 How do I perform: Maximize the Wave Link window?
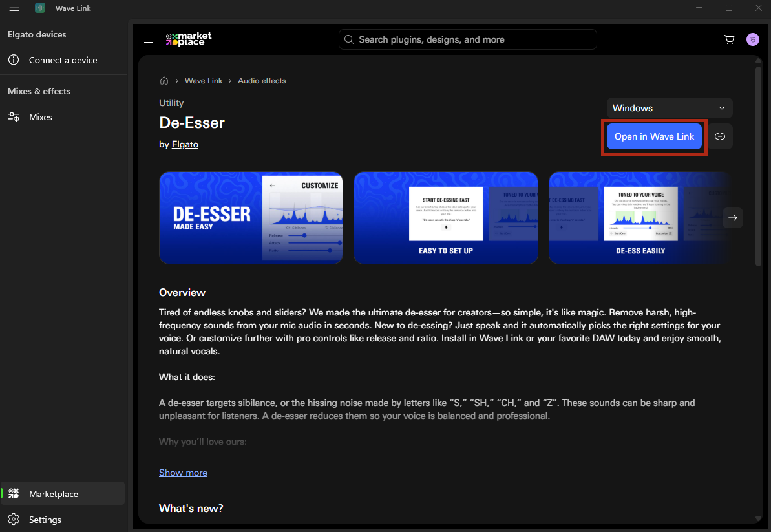[729, 8]
